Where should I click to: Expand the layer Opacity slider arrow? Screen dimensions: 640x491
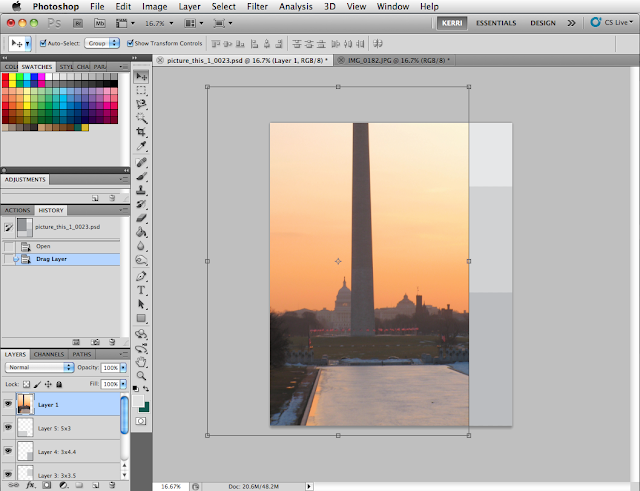click(123, 368)
